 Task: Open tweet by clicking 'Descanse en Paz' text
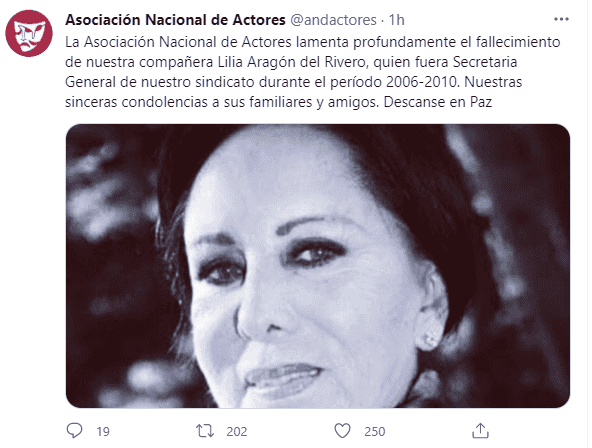[x=438, y=102]
